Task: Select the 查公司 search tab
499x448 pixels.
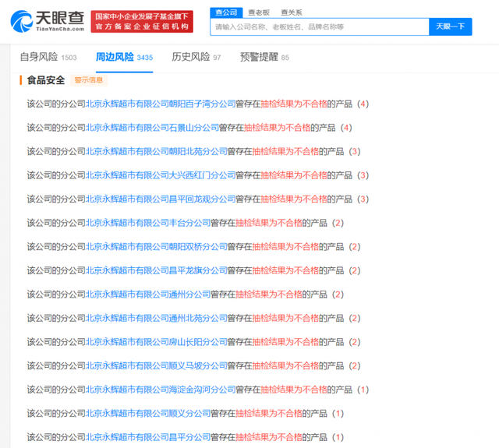Action: click(x=226, y=12)
